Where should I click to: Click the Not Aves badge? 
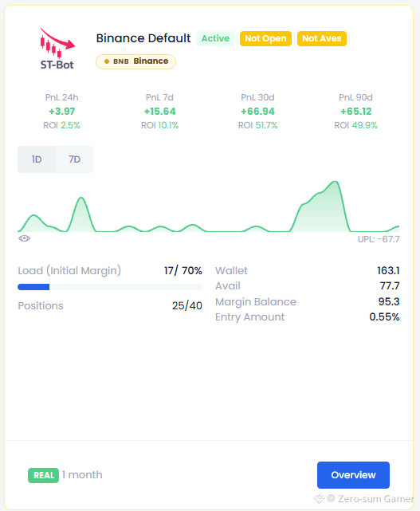point(322,38)
